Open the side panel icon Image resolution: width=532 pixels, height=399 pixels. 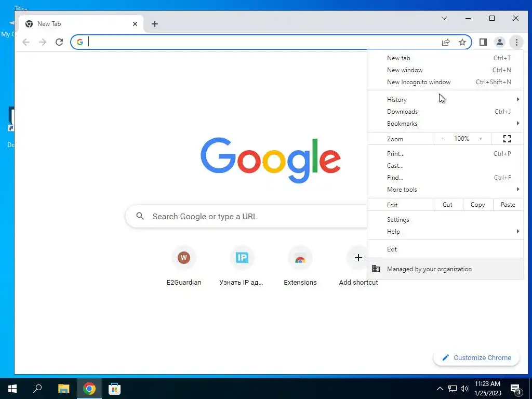click(483, 42)
